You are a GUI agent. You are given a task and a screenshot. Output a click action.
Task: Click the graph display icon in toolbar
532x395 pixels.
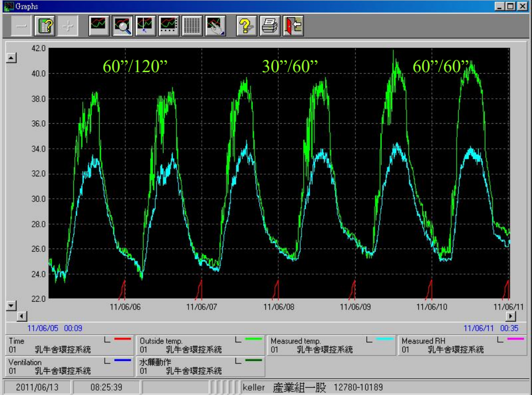tap(99, 26)
